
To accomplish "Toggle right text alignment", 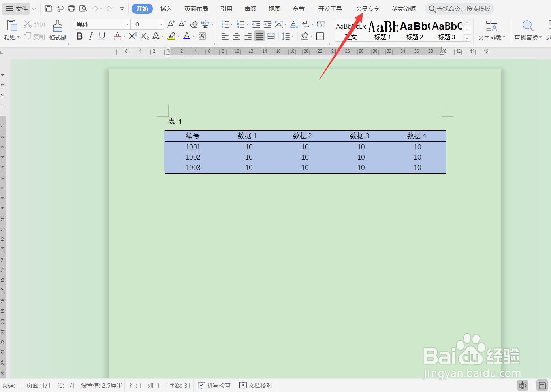I will (248, 36).
